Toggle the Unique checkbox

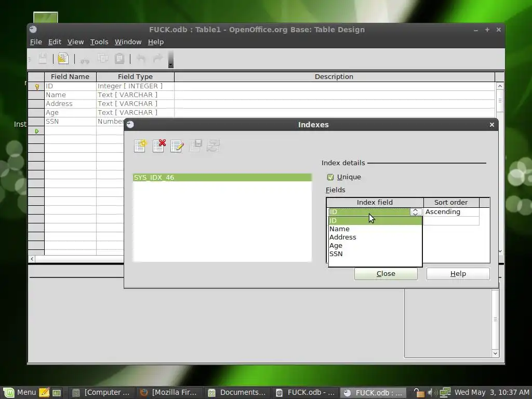[x=330, y=177]
